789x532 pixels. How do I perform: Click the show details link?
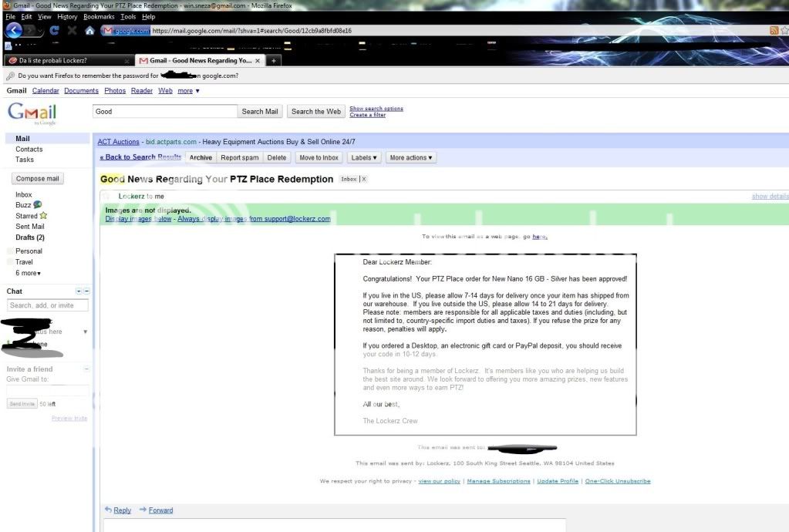[770, 196]
